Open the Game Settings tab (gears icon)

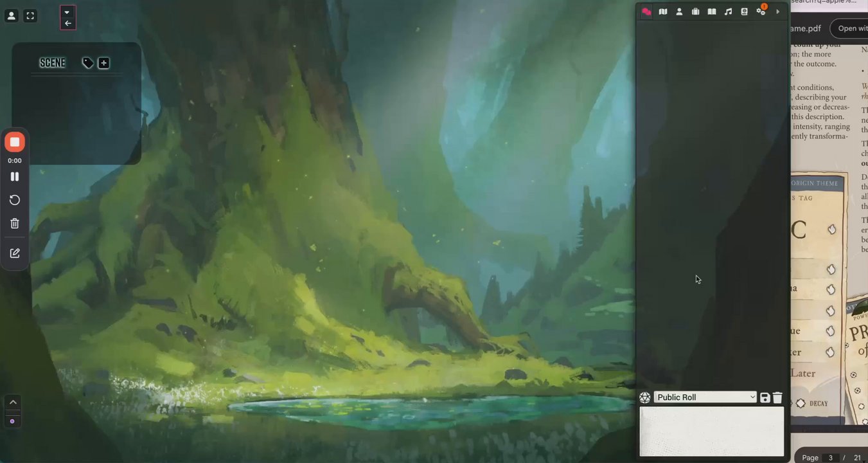tap(761, 11)
